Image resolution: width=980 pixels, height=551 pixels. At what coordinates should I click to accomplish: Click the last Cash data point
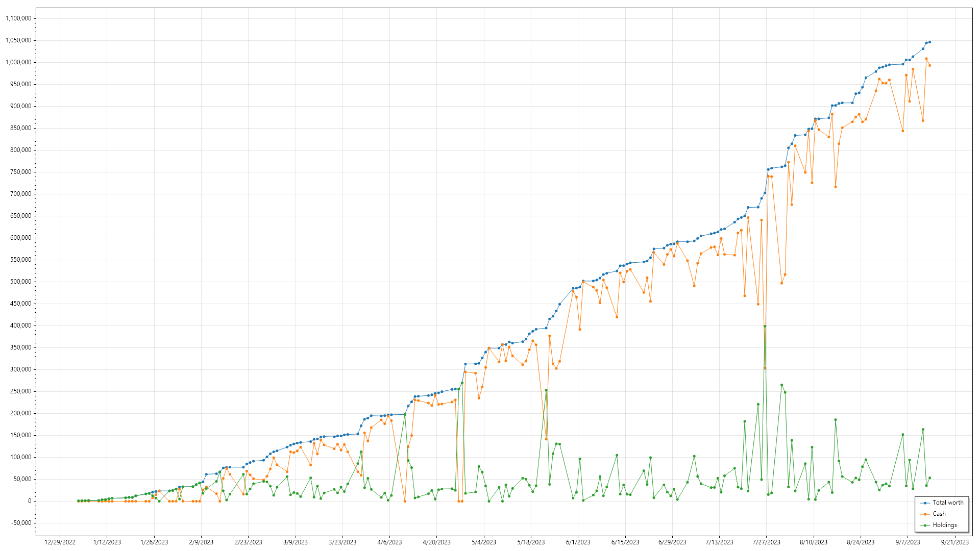pyautogui.click(x=929, y=65)
